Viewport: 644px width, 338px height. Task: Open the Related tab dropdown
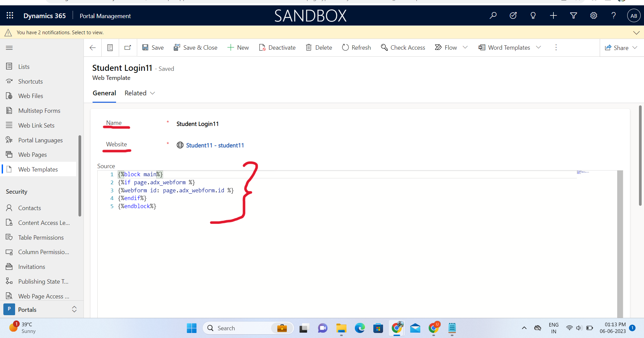pyautogui.click(x=140, y=93)
